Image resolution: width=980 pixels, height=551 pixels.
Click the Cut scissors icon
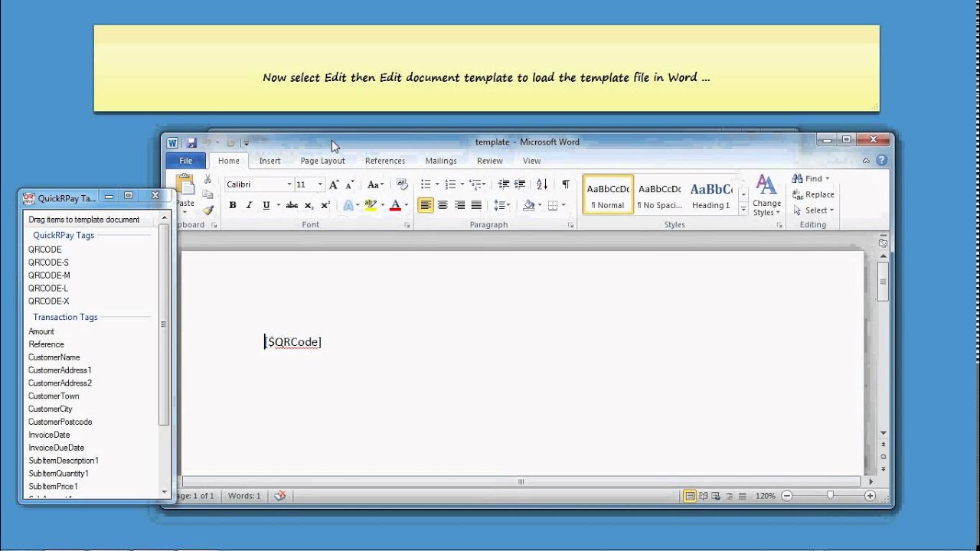click(x=207, y=179)
